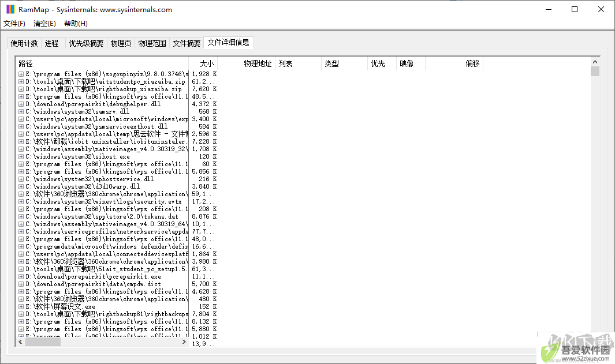Switch to the 使用计数 tab

[x=24, y=43]
